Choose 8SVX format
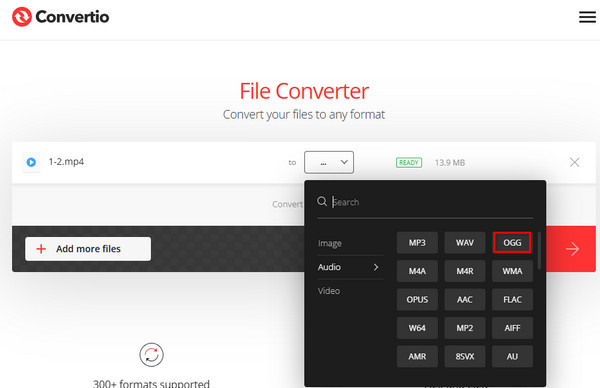Viewport: 600px width, 388px height. [465, 356]
